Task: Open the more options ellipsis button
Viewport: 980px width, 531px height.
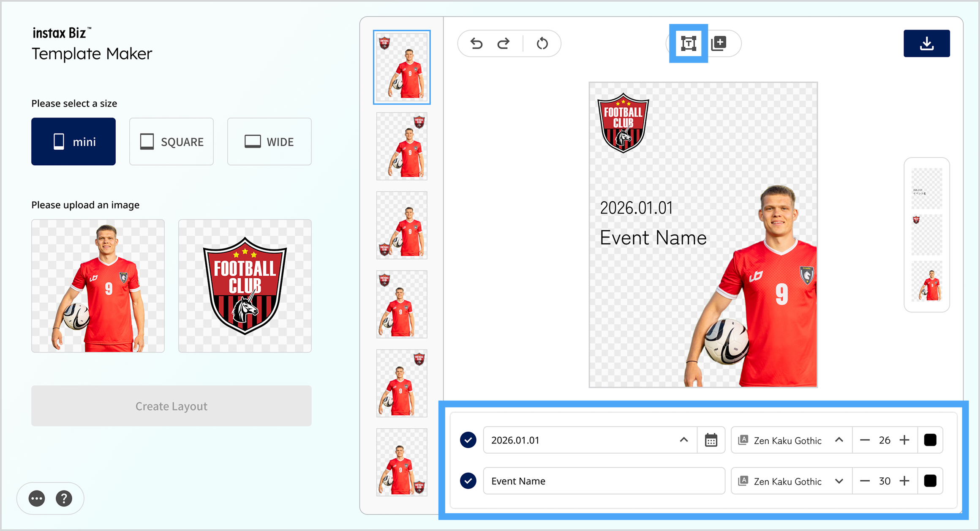Action: point(37,498)
